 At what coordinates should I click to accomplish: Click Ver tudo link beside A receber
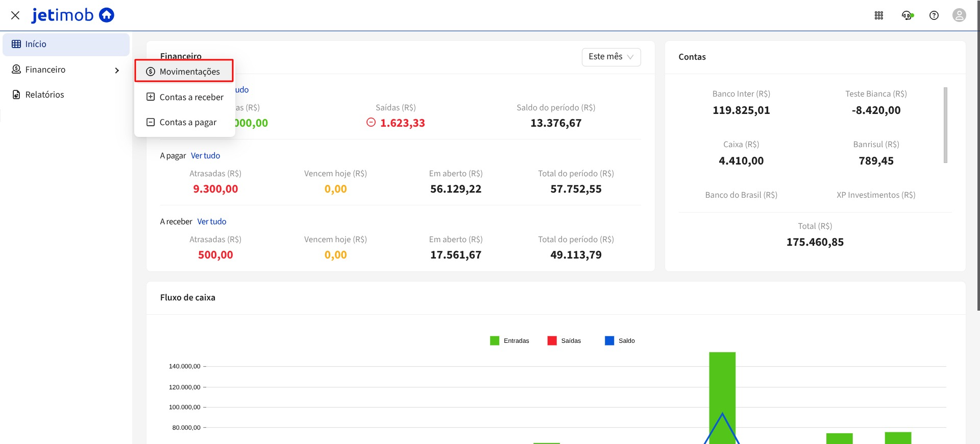pyautogui.click(x=211, y=222)
